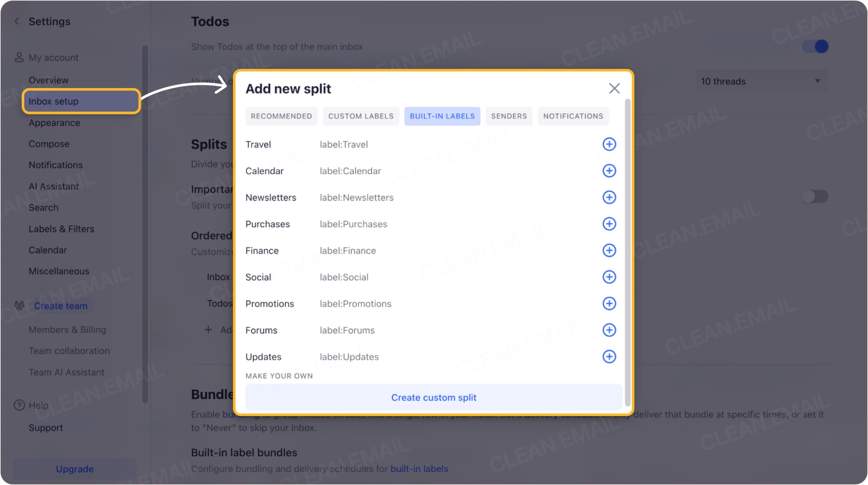
Task: Enable the toggle next to Important splits
Action: point(815,196)
